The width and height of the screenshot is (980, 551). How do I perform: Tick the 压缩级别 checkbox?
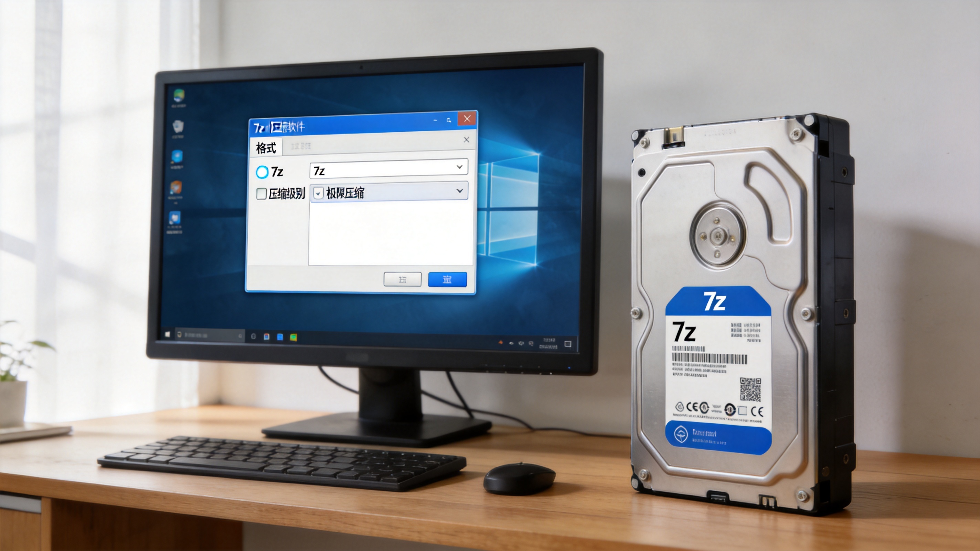click(x=262, y=194)
